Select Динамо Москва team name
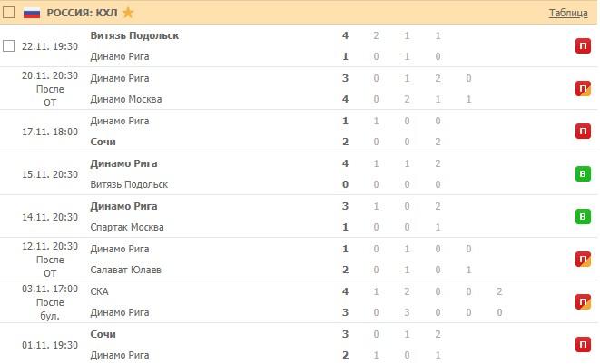The image size is (600, 364). pos(126,99)
